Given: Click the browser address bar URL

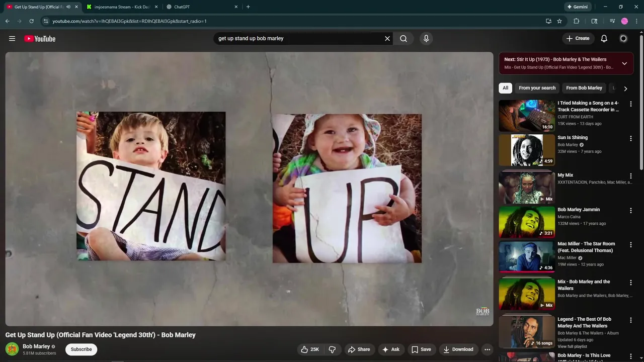Looking at the screenshot, I should (x=129, y=21).
